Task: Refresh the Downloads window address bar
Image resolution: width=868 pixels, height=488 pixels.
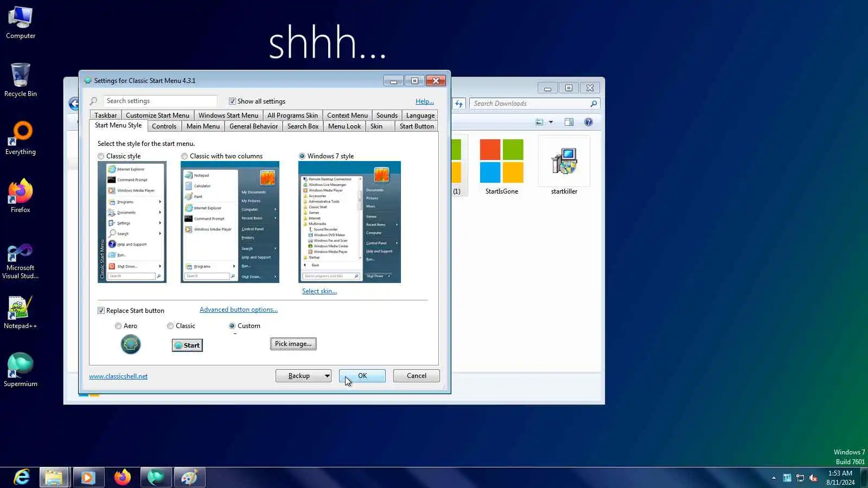Action: (x=459, y=104)
